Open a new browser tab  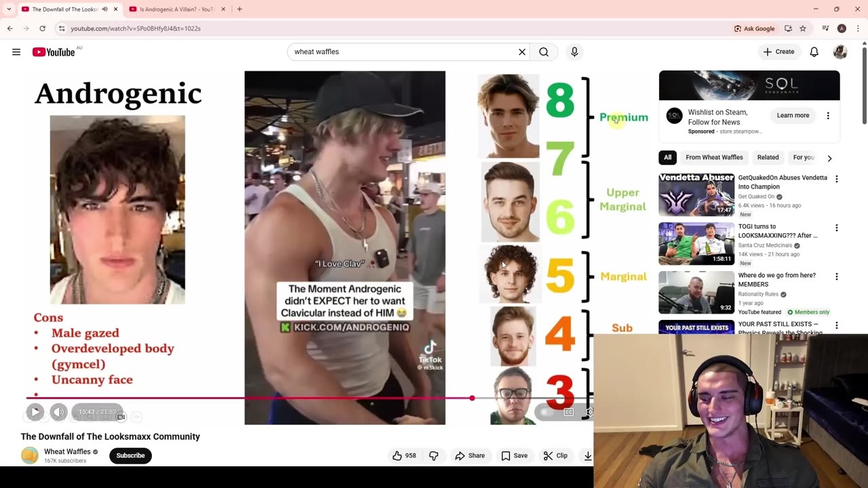239,9
